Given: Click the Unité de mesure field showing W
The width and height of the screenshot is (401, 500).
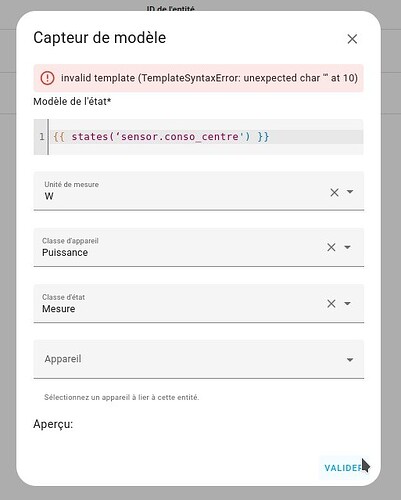Looking at the screenshot, I should coord(199,191).
